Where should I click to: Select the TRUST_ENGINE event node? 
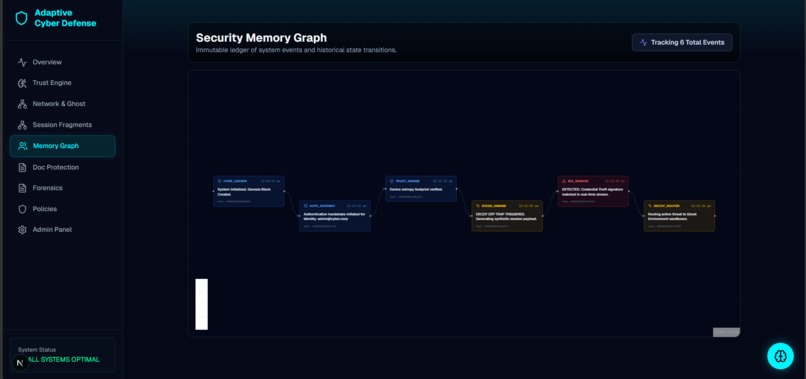[x=421, y=189]
